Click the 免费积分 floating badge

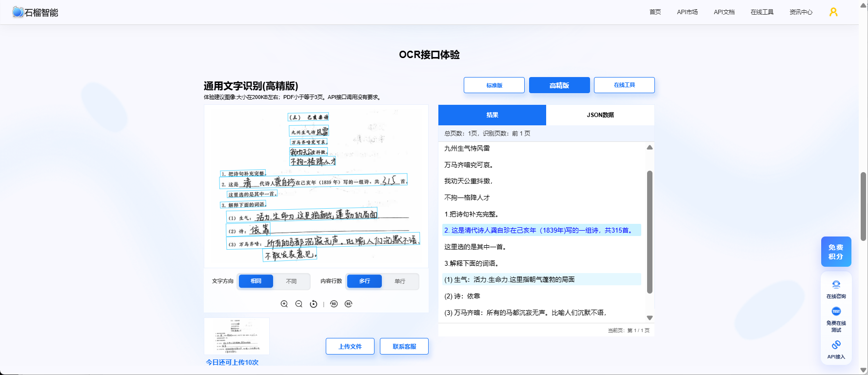point(836,252)
